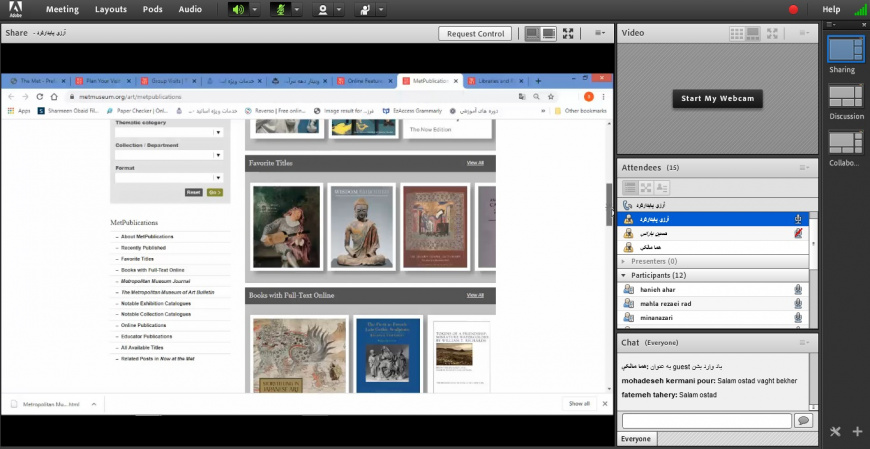Screen dimensions: 870x449
Task: Open the Chat pod options menu icon
Action: 804,342
